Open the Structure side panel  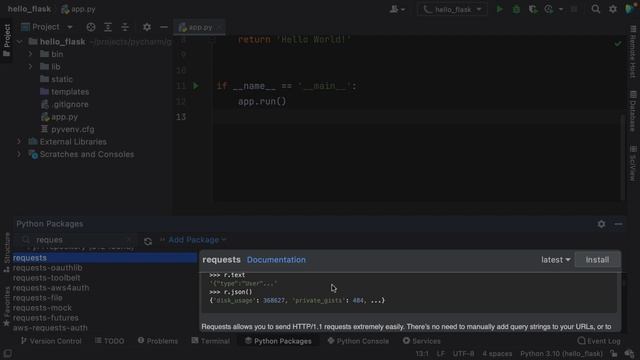pyautogui.click(x=7, y=252)
